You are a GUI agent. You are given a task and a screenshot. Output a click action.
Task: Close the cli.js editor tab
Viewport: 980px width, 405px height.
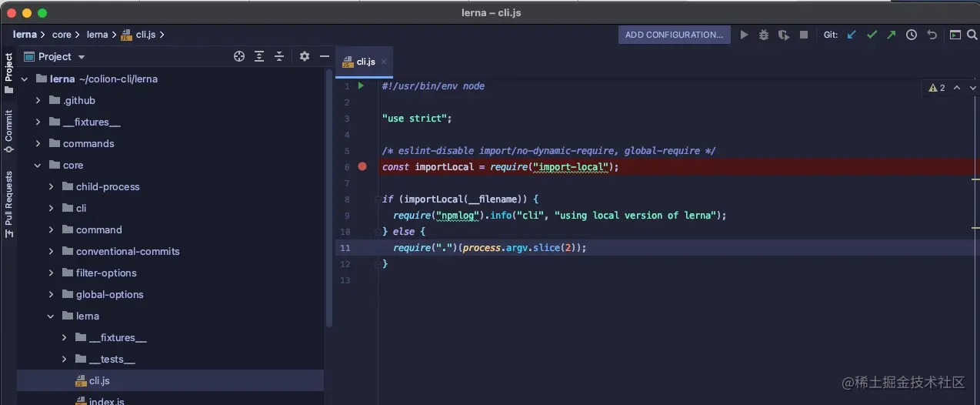click(384, 62)
